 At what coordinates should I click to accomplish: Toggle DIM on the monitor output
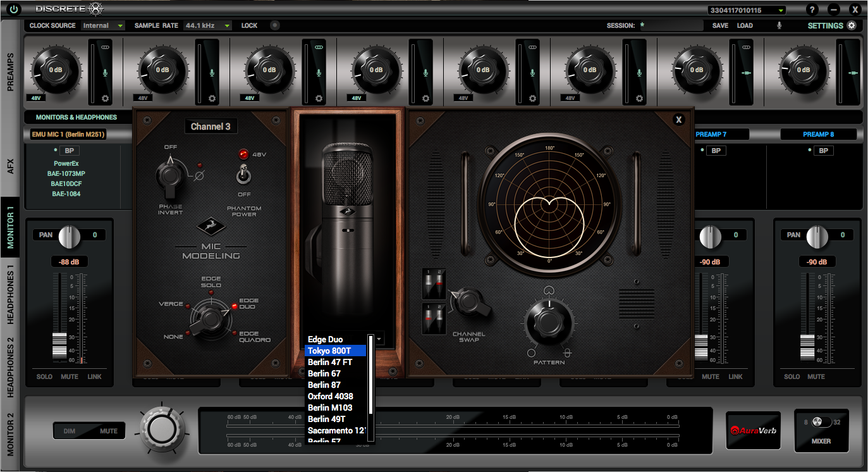[x=70, y=431]
